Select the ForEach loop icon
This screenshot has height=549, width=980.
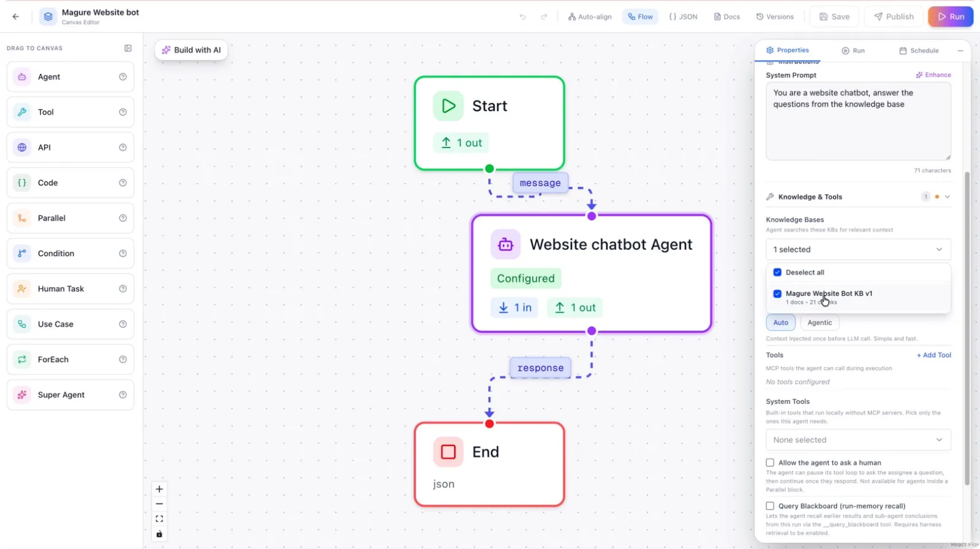(x=22, y=359)
